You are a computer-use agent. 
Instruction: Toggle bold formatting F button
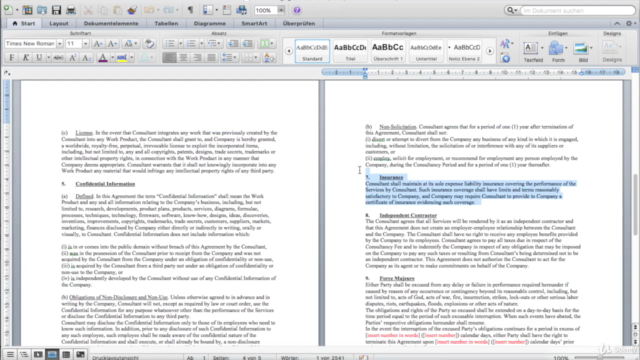[11, 58]
